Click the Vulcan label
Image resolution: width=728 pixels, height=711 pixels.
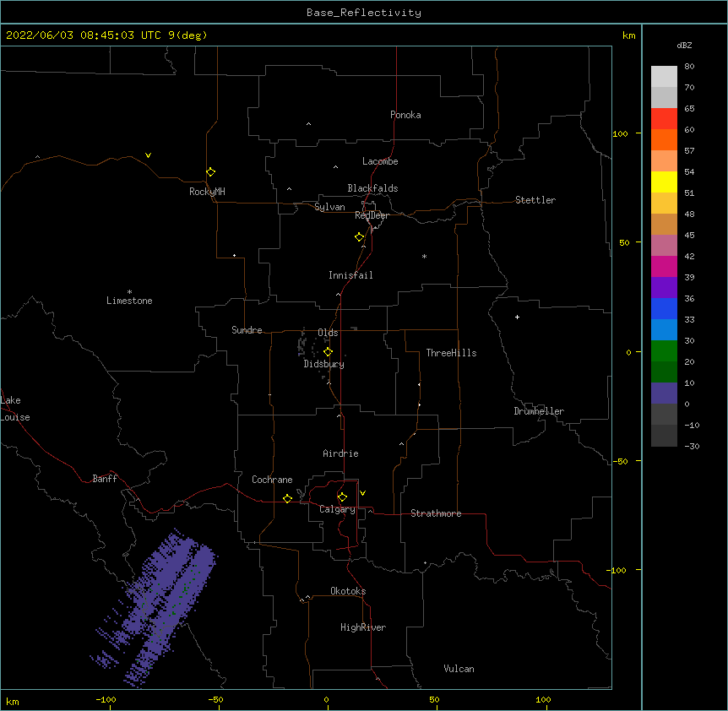pyautogui.click(x=459, y=669)
